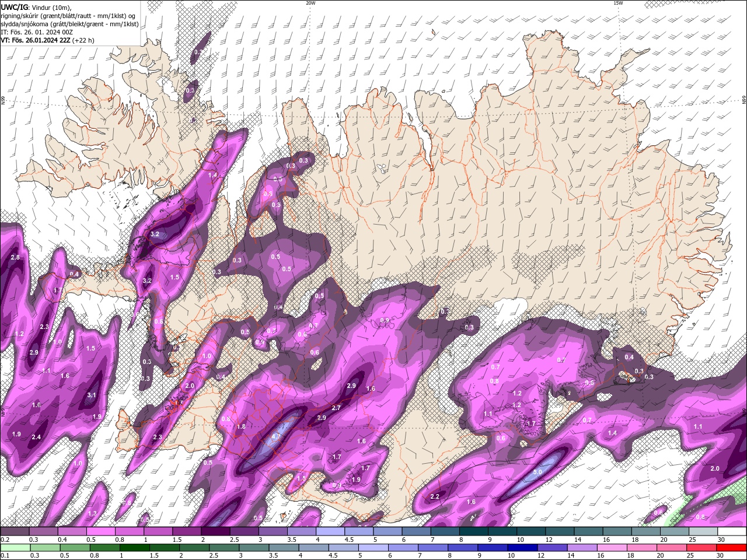
Task: Pick the darkest green lower swatch labeled 1
Action: (135, 548)
